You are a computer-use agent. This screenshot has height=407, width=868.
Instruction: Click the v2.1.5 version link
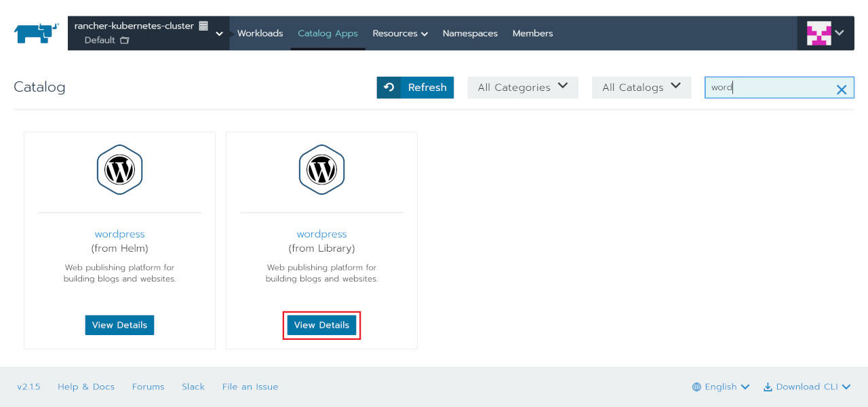click(x=28, y=387)
